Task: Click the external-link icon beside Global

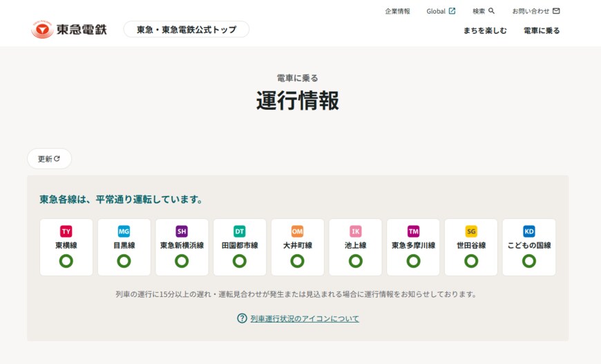Action: 452,11
